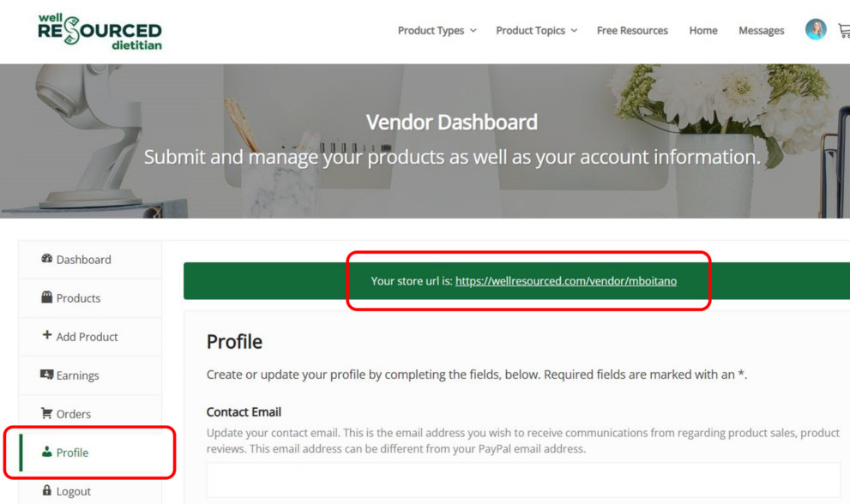Click the 'Create or update your profile' instructions
850x504 pixels.
click(477, 375)
